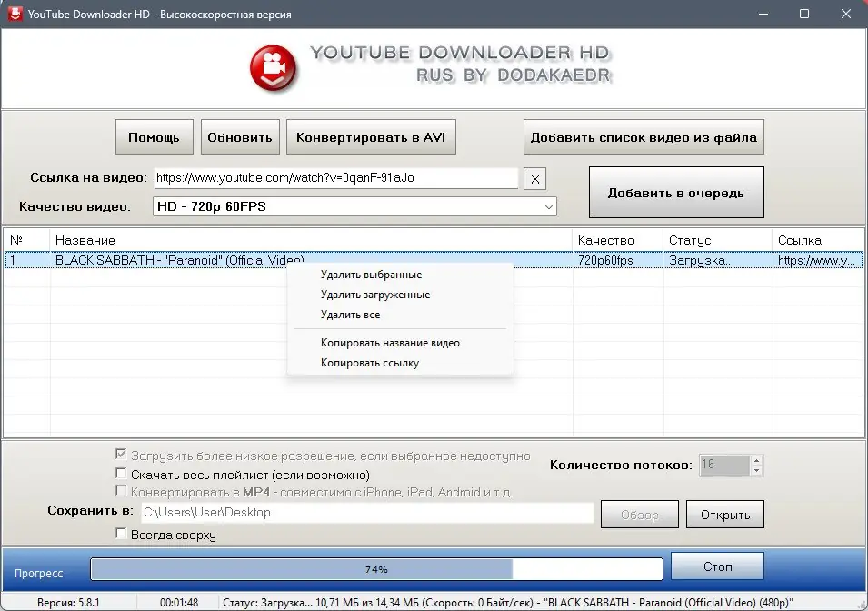The image size is (868, 611).
Task: Click the Качество column header
Action: (618, 240)
